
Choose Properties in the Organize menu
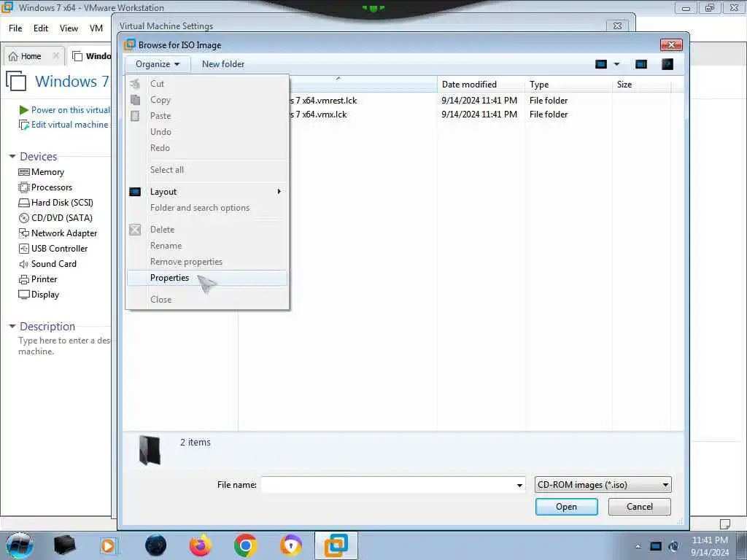(207, 278)
